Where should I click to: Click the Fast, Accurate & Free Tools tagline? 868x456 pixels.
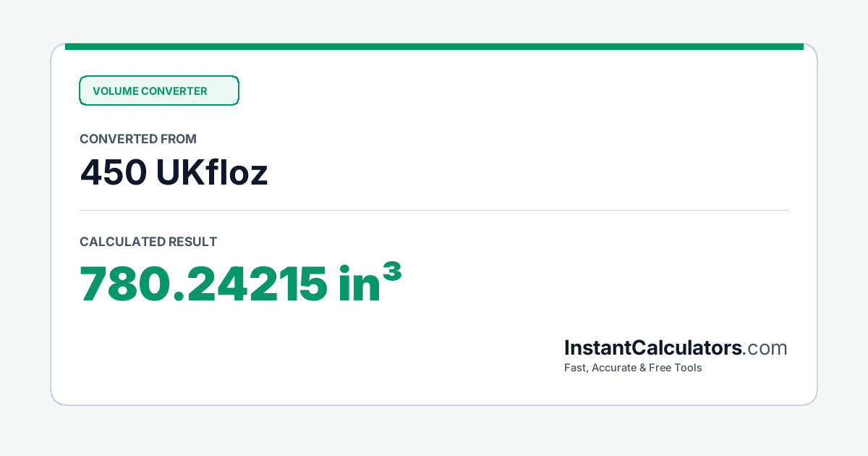tap(633, 368)
